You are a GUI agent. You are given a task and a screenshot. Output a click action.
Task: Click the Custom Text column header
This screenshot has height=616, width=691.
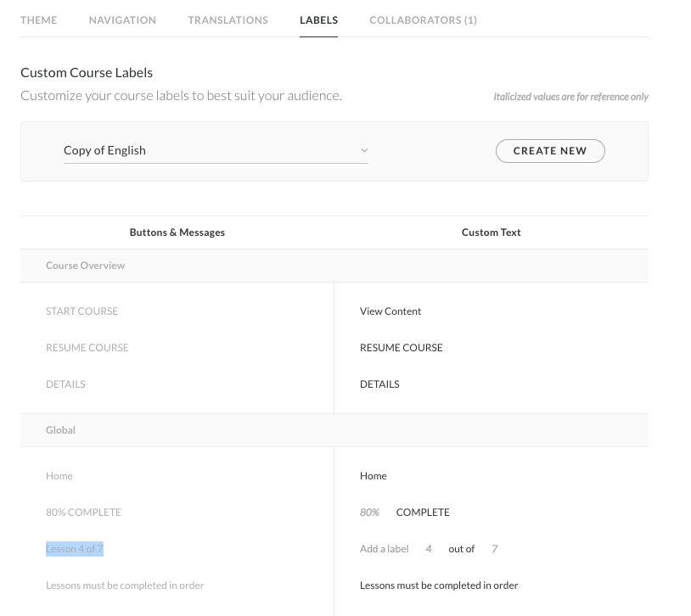pyautogui.click(x=491, y=232)
